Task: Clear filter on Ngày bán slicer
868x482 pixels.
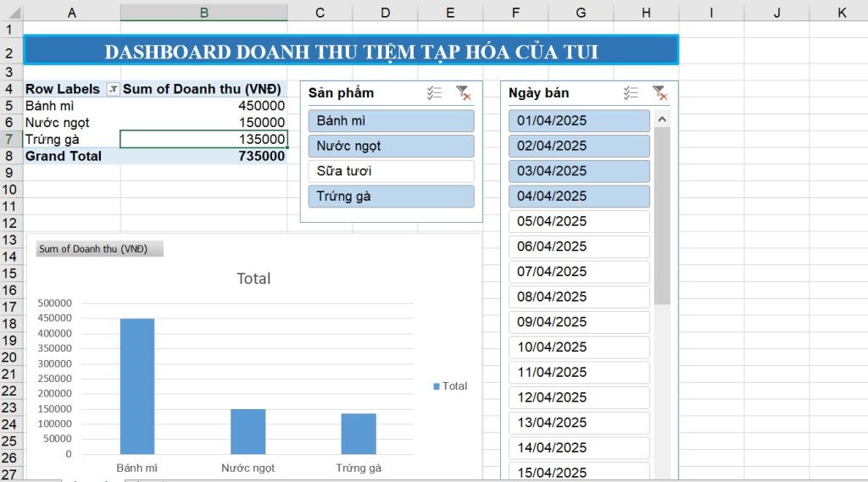Action: pyautogui.click(x=659, y=93)
